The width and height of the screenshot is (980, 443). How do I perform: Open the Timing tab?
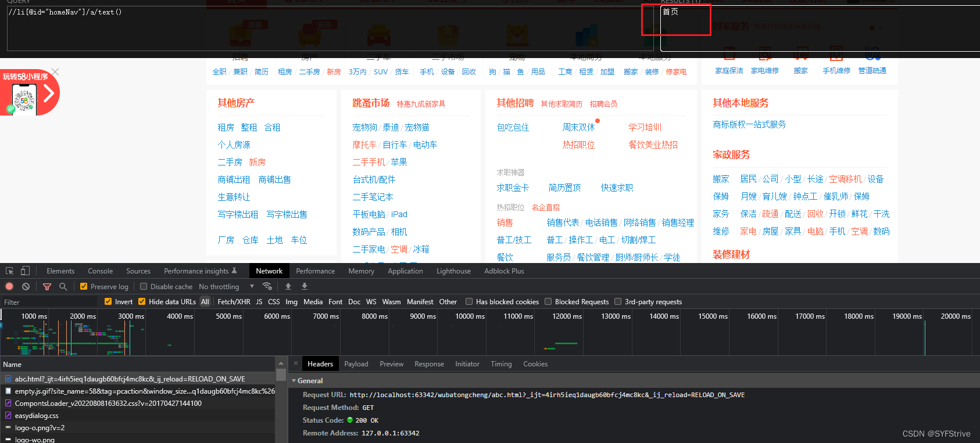point(501,363)
